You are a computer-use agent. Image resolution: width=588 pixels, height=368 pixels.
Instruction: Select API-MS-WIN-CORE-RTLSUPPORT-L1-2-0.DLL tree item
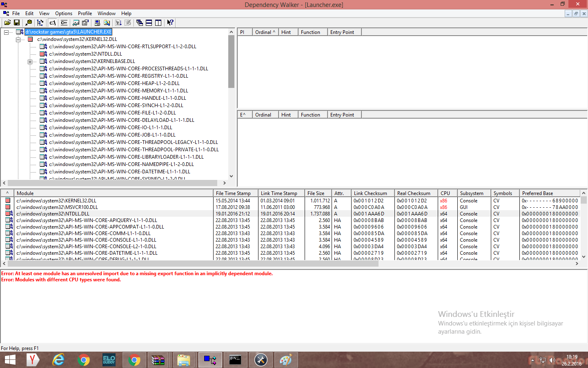coord(122,47)
